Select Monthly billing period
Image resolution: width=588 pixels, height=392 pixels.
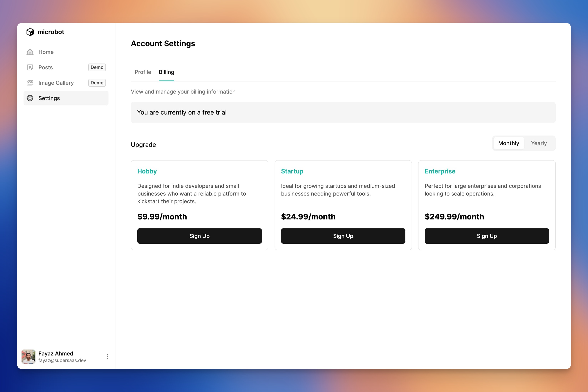(508, 143)
